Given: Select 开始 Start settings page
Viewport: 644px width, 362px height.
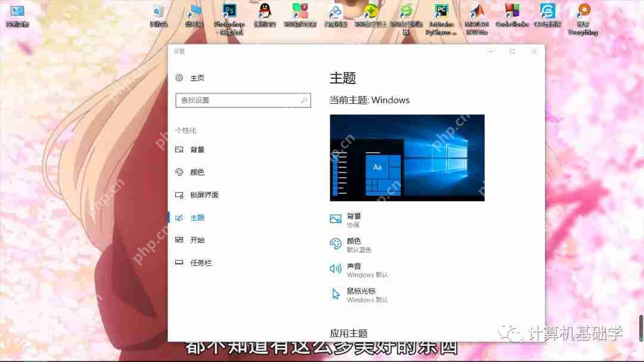Looking at the screenshot, I should [197, 240].
